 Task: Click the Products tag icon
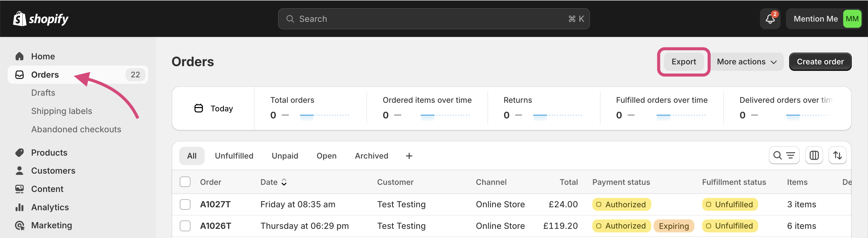(19, 153)
